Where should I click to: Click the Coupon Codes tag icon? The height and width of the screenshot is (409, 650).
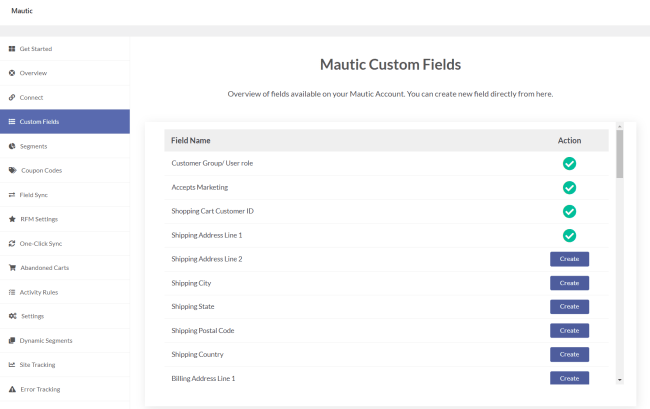click(11, 170)
